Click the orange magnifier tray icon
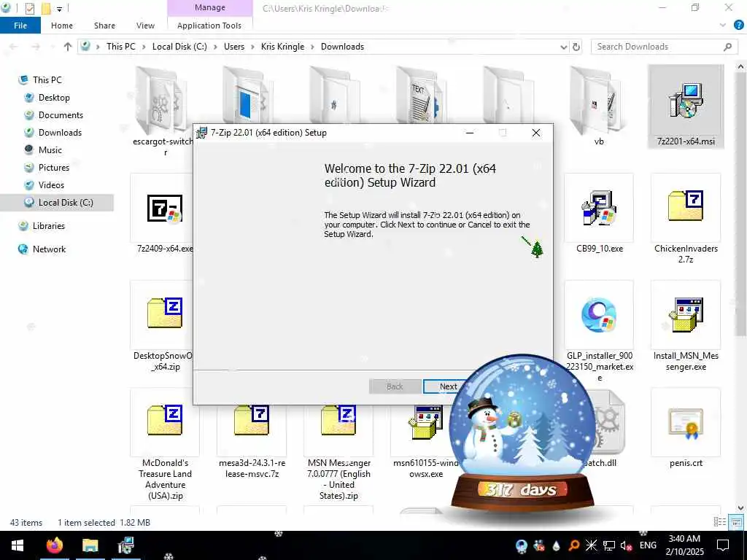Screen dimensions: 747x560 (573, 545)
